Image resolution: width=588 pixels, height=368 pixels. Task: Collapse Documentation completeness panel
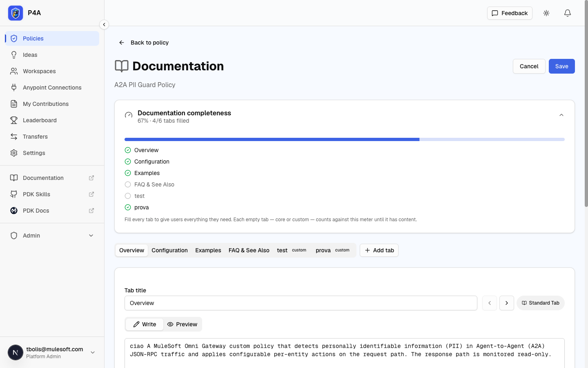coord(561,115)
